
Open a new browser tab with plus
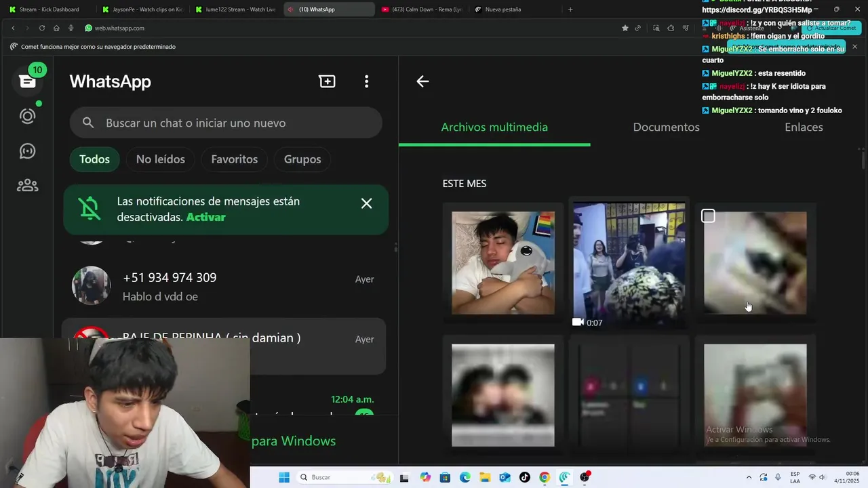point(570,9)
